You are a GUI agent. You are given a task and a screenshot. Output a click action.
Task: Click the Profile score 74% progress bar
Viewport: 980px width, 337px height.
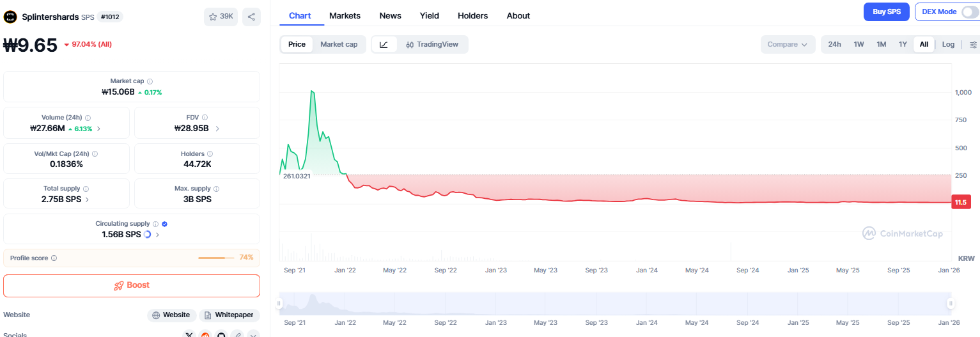pos(216,258)
